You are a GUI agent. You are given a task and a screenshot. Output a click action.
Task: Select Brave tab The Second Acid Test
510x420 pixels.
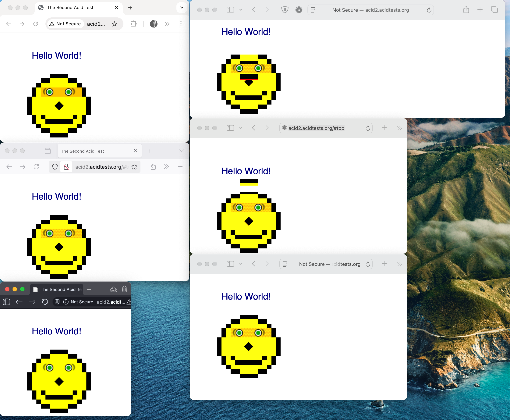tap(57, 289)
